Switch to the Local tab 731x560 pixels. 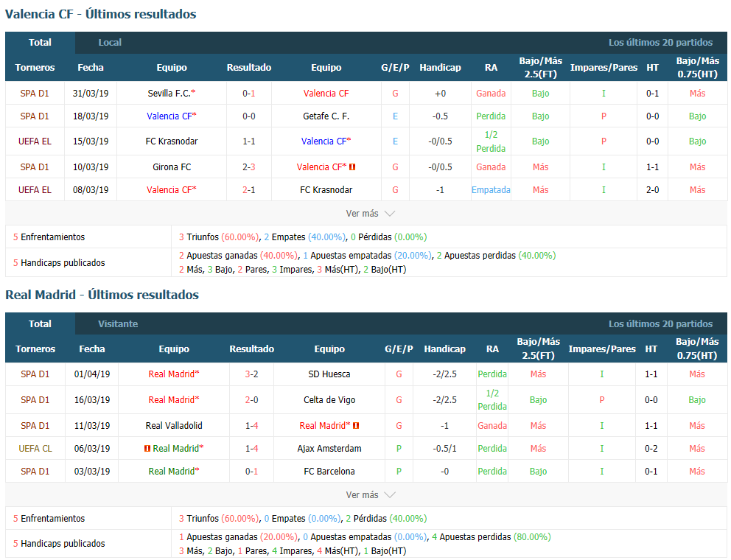(x=110, y=43)
